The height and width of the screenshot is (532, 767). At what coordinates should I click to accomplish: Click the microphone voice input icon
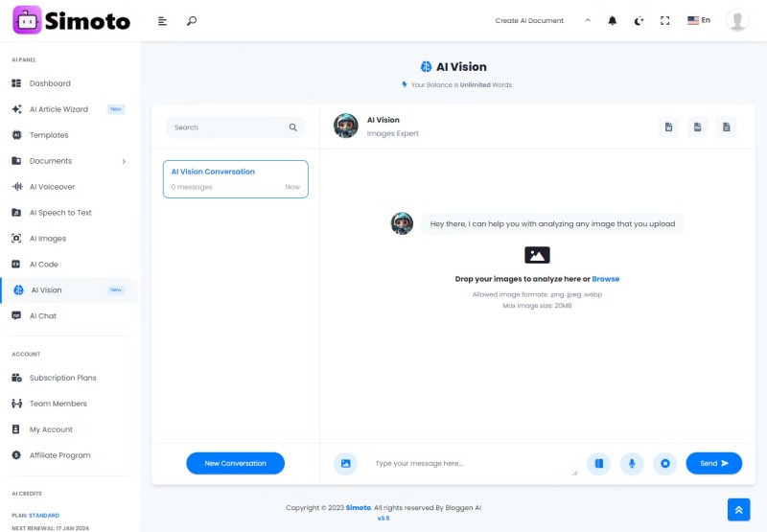click(x=632, y=464)
